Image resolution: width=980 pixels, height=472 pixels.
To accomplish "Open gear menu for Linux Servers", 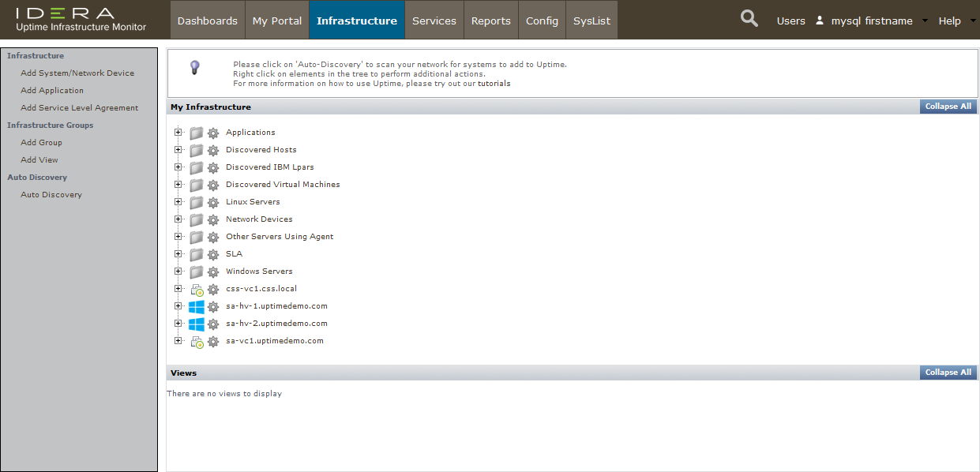I will point(213,202).
